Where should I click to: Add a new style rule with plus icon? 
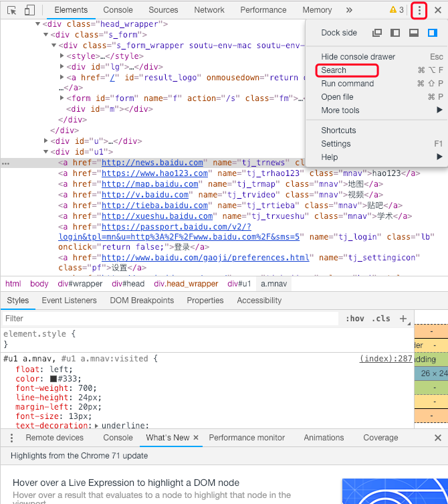(403, 319)
